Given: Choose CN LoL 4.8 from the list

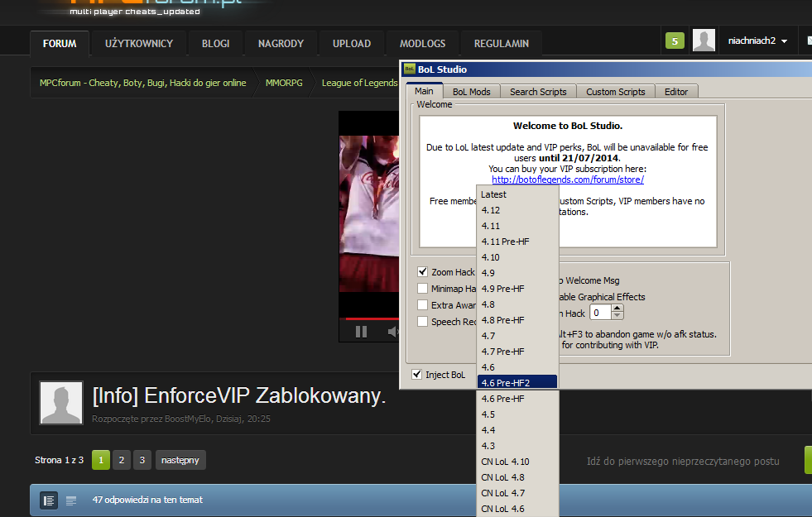Looking at the screenshot, I should (x=517, y=477).
